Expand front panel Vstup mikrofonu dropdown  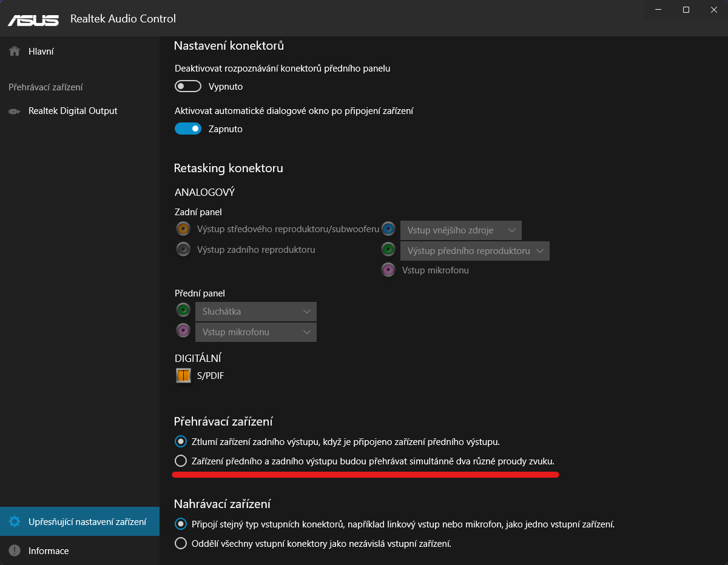pyautogui.click(x=255, y=332)
